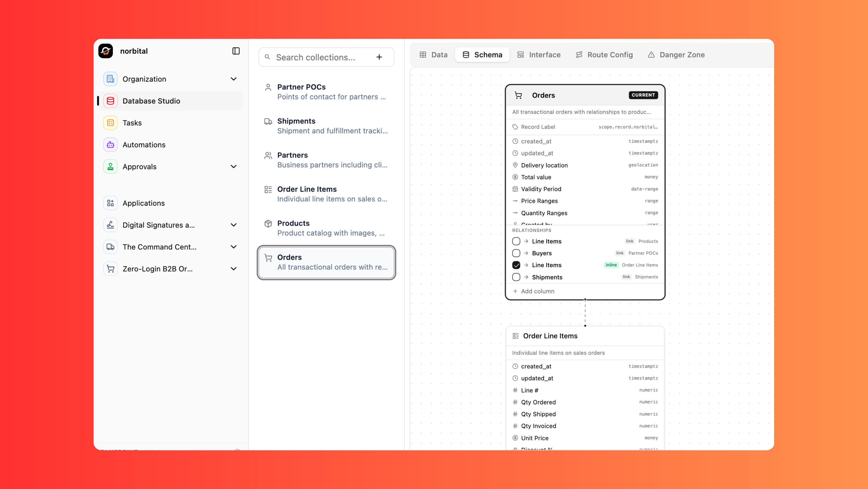Screen dimensions: 868x489
Task: Click the Danger Zone warning icon
Action: pyautogui.click(x=651, y=55)
